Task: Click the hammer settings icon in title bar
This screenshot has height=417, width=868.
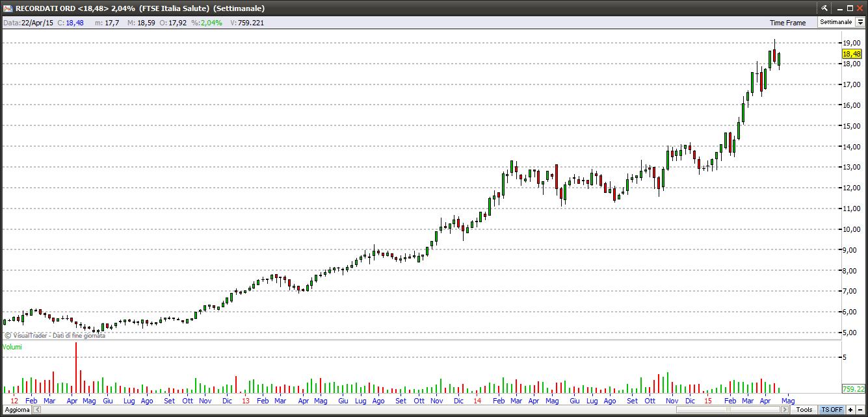Action: (824, 8)
